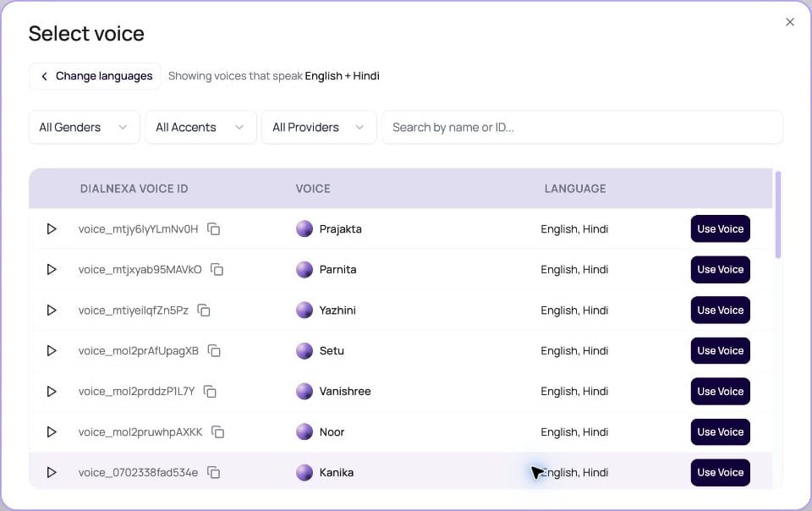The width and height of the screenshot is (812, 511).
Task: Play preview of Noor voice
Action: pos(52,431)
